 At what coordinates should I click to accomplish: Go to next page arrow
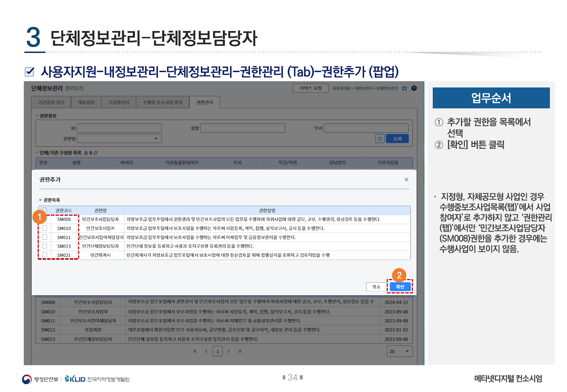point(228,351)
